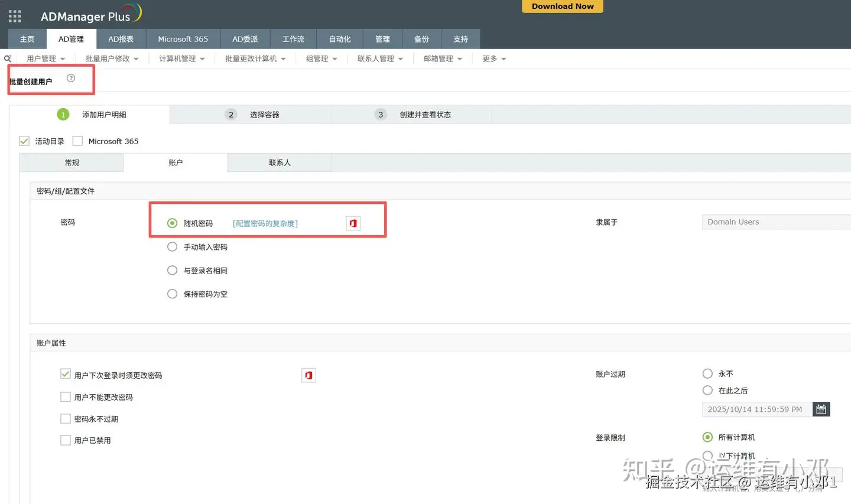Screen dimensions: 851x504
Task: Set account expiry to 永不
Action: pyautogui.click(x=707, y=373)
